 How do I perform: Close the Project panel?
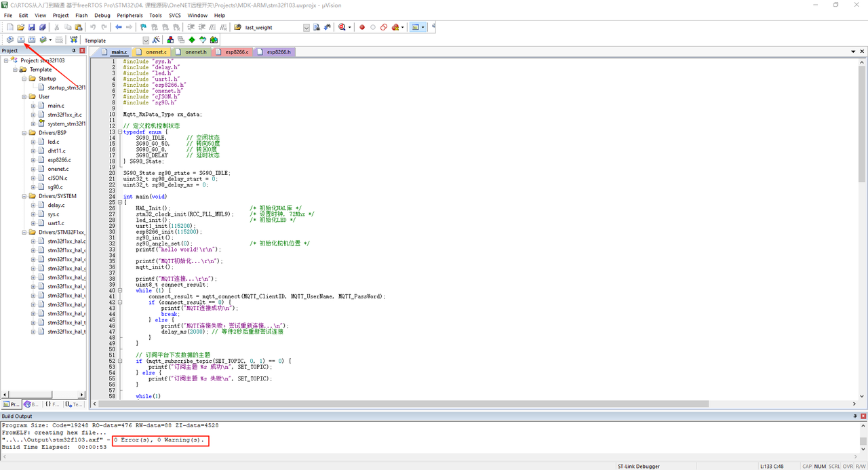point(82,51)
